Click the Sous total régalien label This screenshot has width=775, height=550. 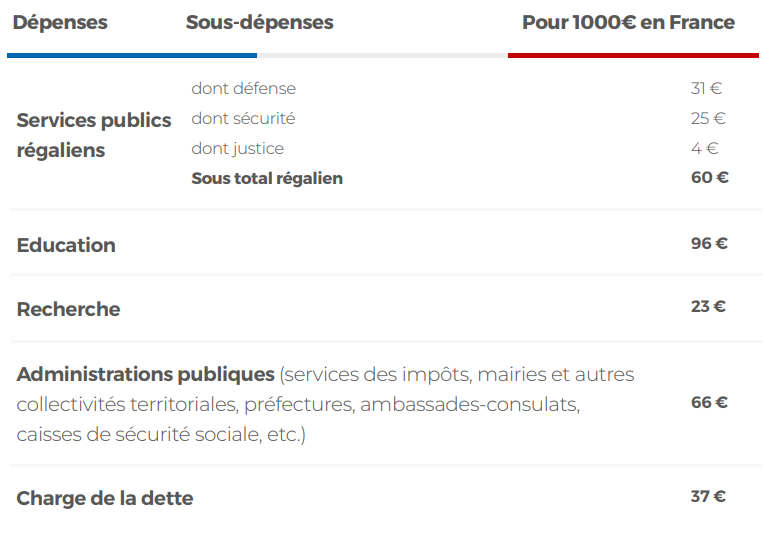pyautogui.click(x=267, y=179)
